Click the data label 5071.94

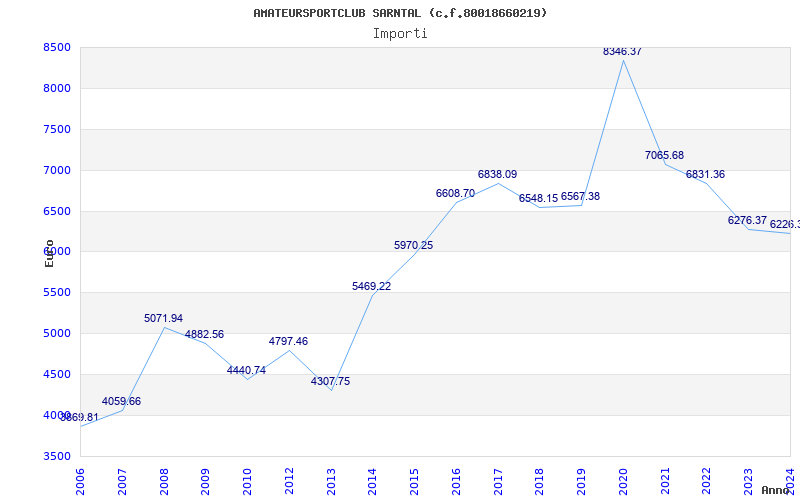[x=163, y=318]
